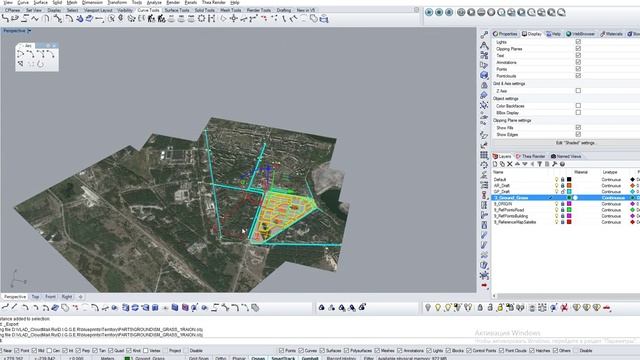Delete selected layer with the X icon
Viewport: 640px width, 360px height.
pos(510,164)
